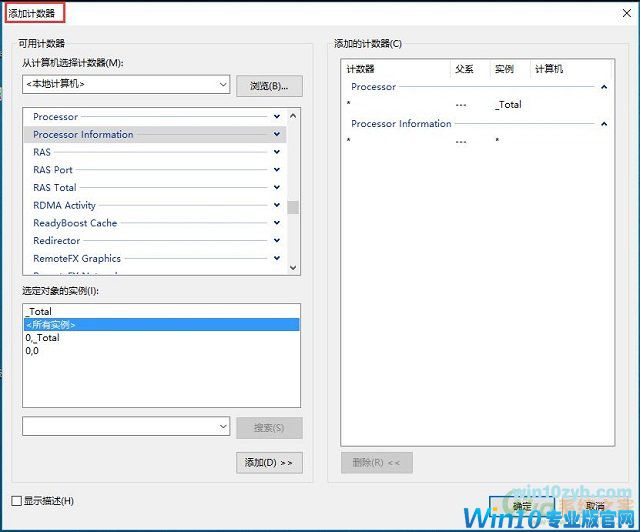Select the 0,0 instance
The image size is (640, 532).
point(162,351)
